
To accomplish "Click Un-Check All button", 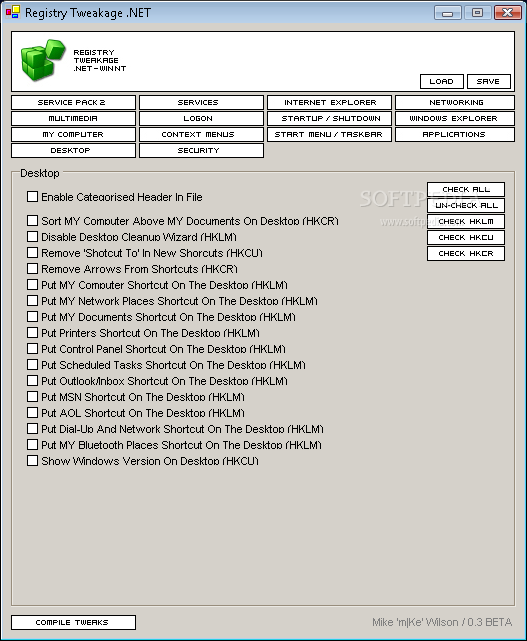I will [466, 205].
